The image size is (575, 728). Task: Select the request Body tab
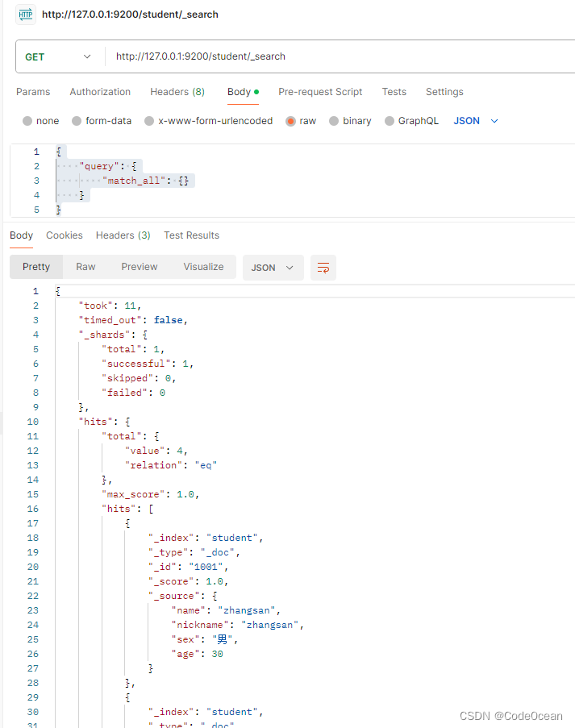243,92
